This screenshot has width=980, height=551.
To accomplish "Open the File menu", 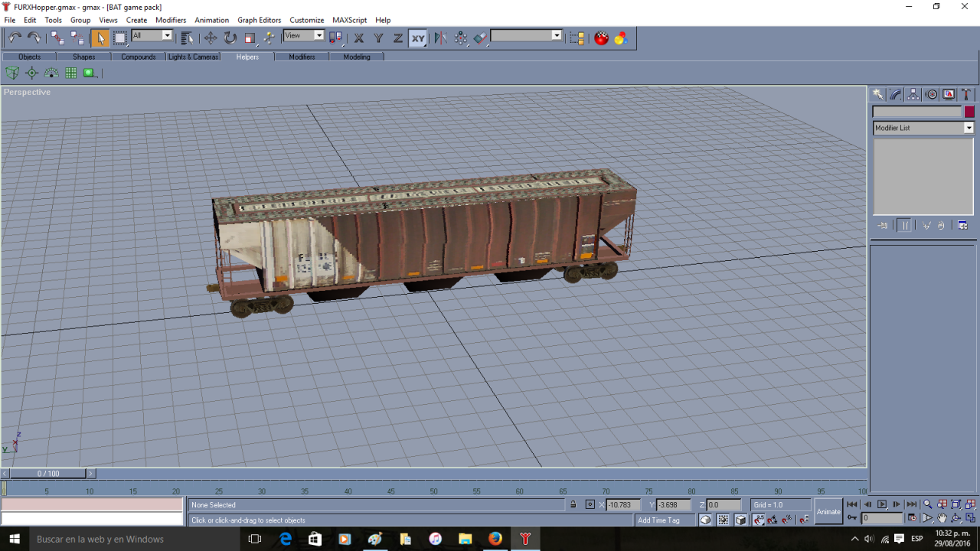I will [x=10, y=20].
